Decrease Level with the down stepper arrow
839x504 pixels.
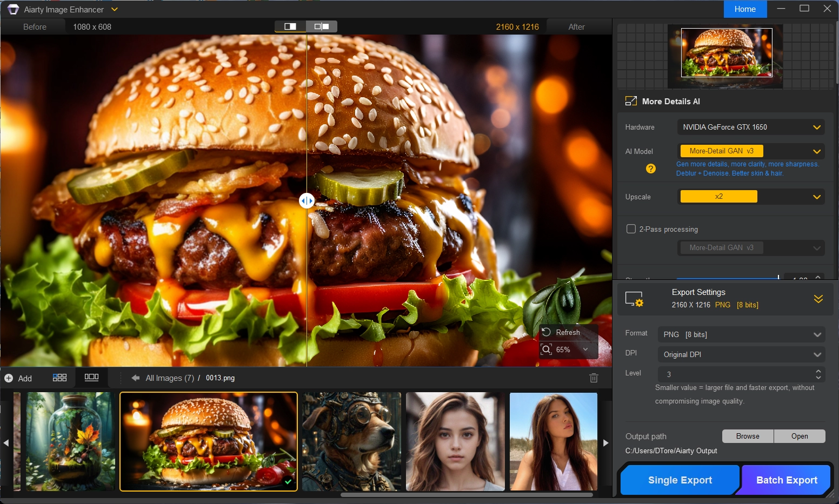point(818,377)
